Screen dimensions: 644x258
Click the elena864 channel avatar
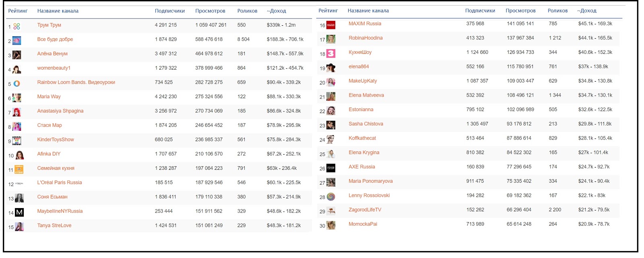click(x=330, y=68)
